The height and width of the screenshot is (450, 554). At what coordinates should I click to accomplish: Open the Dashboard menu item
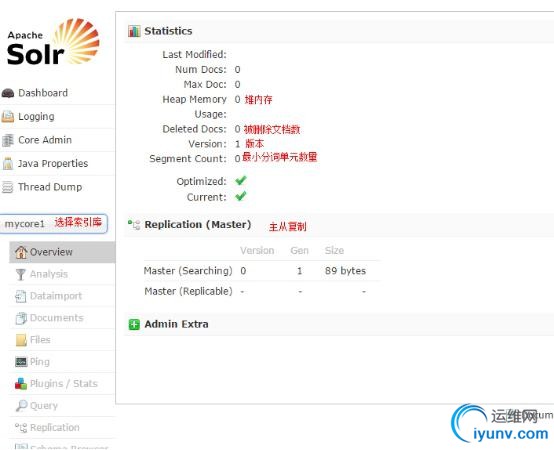coord(58,93)
